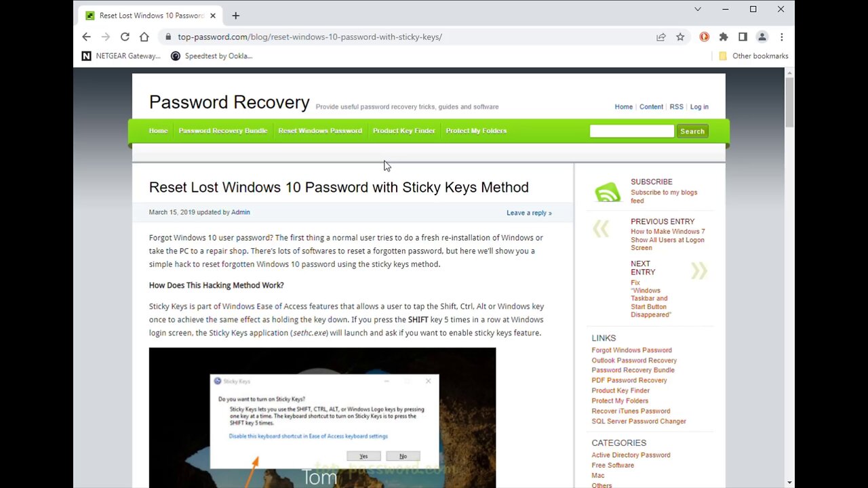Click the Admin author link
The image size is (868, 488).
click(241, 212)
